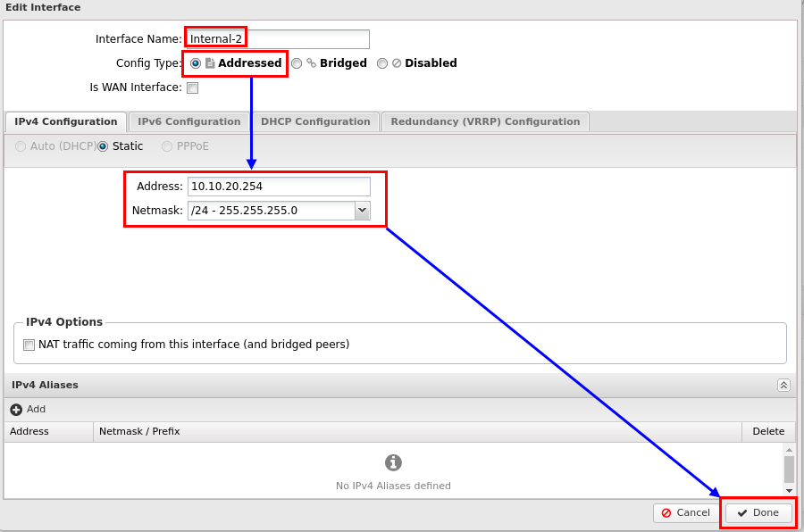Image resolution: width=804 pixels, height=532 pixels.
Task: Click the No IPv4 Aliases defined text
Action: [x=393, y=486]
